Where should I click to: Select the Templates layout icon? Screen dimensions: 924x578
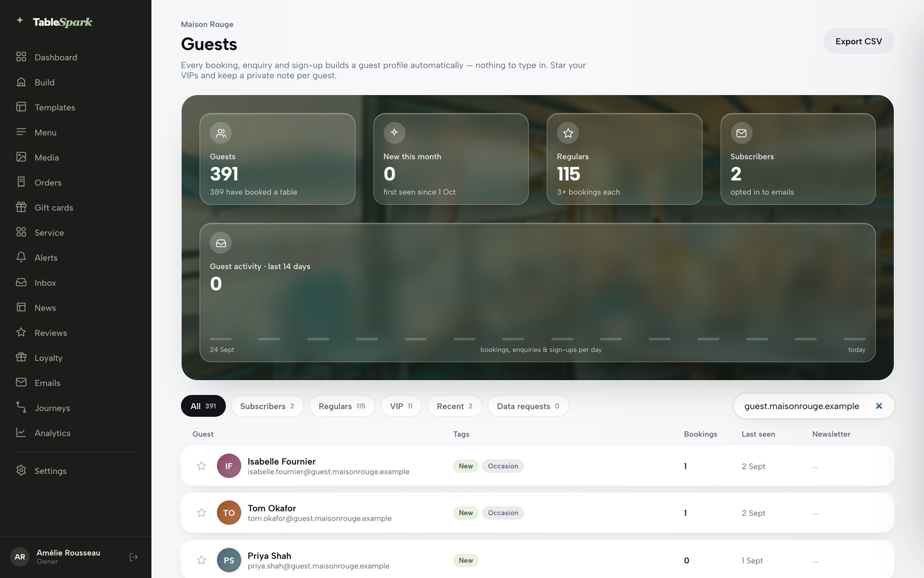[21, 107]
